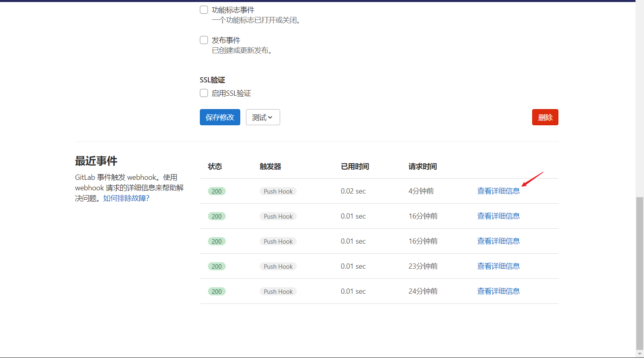Click the Push Hook tag in the 23分钟前 row
644x358 pixels.
(x=278, y=266)
